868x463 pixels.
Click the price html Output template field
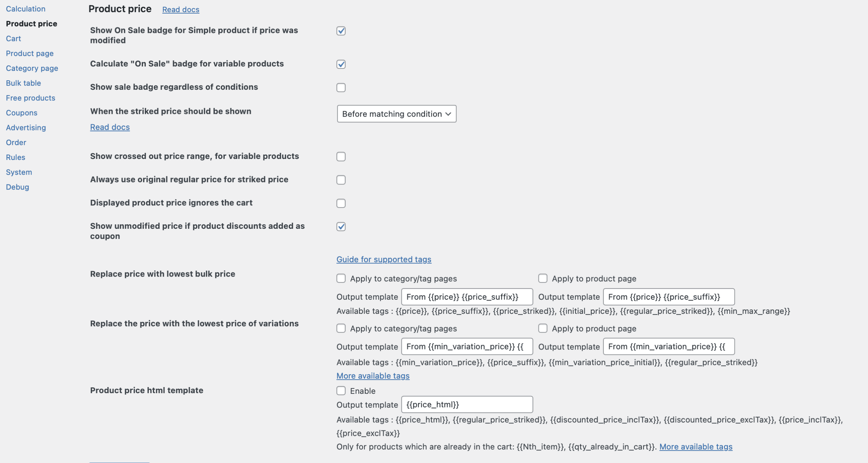(467, 404)
